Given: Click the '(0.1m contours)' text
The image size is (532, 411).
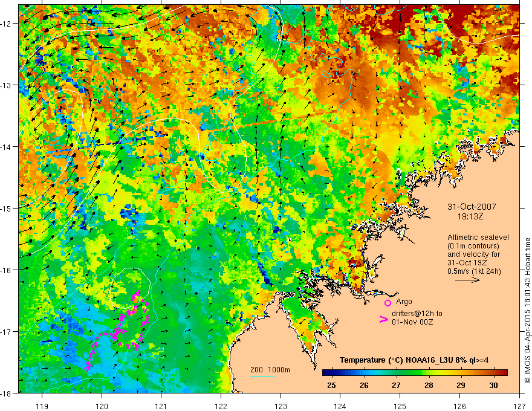Looking at the screenshot, I should [x=473, y=246].
